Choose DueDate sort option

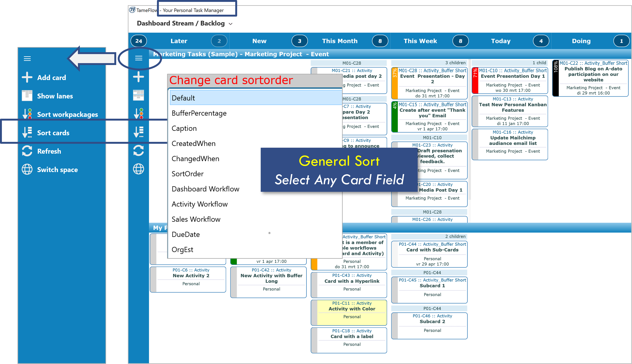tap(256, 234)
